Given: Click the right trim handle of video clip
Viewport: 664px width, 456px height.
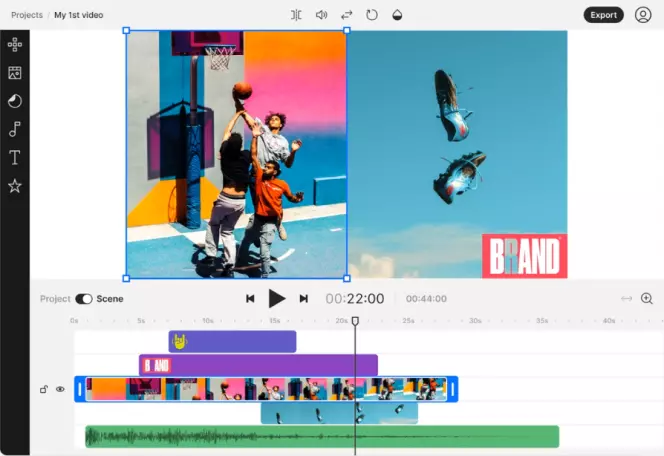Looking at the screenshot, I should point(453,389).
